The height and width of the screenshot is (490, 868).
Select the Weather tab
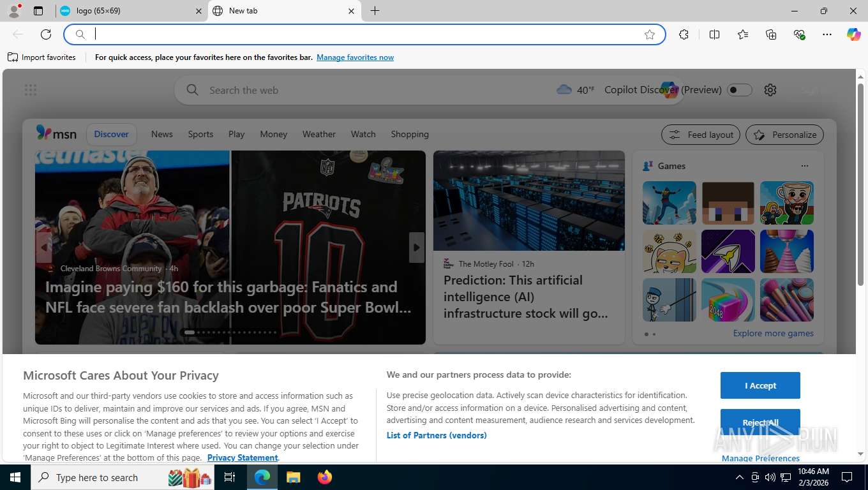point(318,134)
